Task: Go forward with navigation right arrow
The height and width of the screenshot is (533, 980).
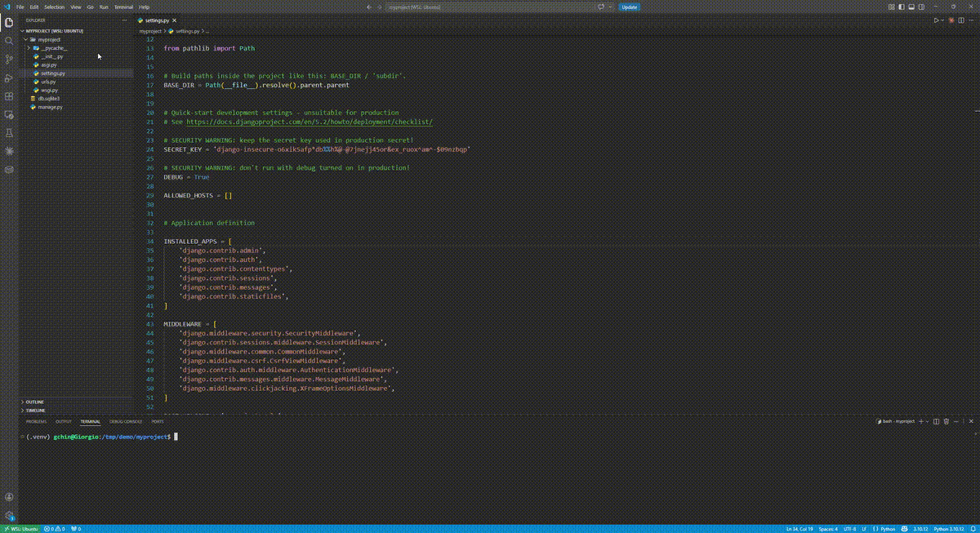Action: click(x=380, y=7)
